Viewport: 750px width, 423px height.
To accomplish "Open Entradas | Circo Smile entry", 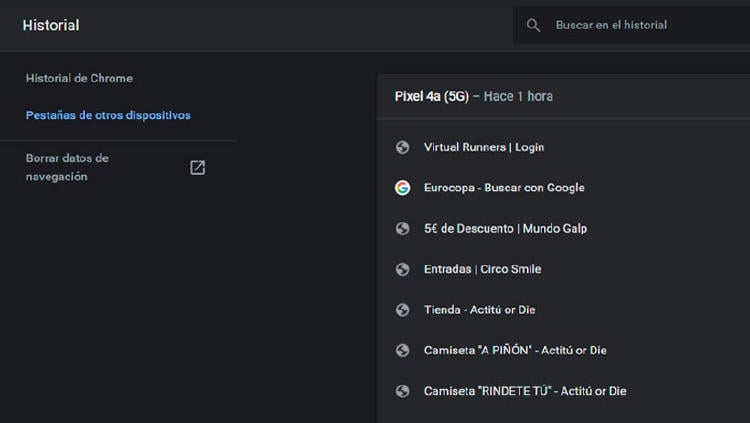I will point(482,269).
